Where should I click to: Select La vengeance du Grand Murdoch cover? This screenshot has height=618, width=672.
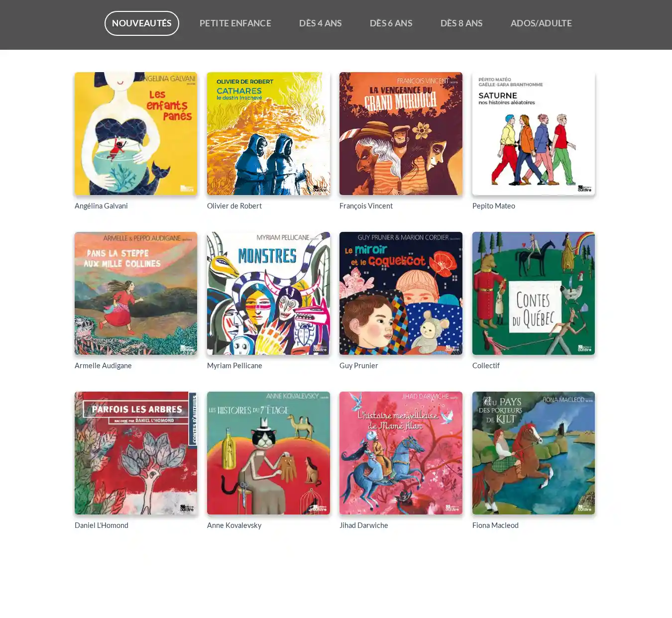pyautogui.click(x=401, y=133)
